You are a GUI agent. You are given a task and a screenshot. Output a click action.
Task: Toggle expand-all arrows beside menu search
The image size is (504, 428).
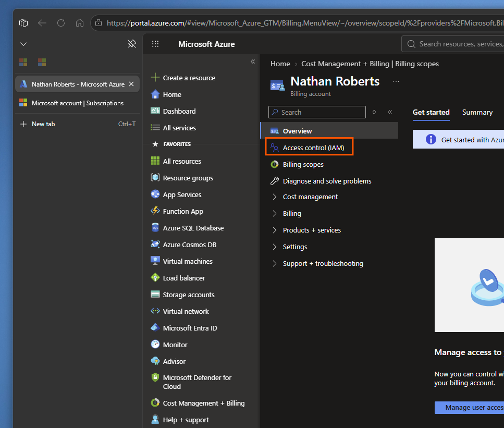[x=374, y=112]
